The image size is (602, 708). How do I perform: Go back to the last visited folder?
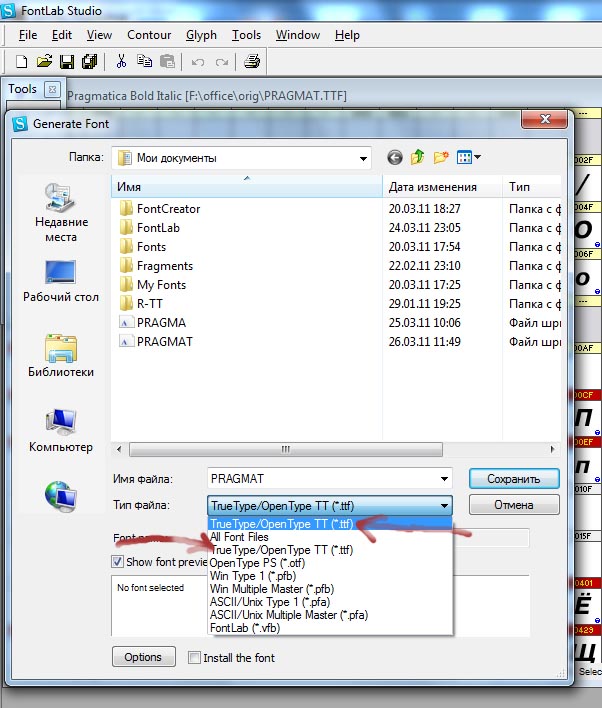coord(395,158)
